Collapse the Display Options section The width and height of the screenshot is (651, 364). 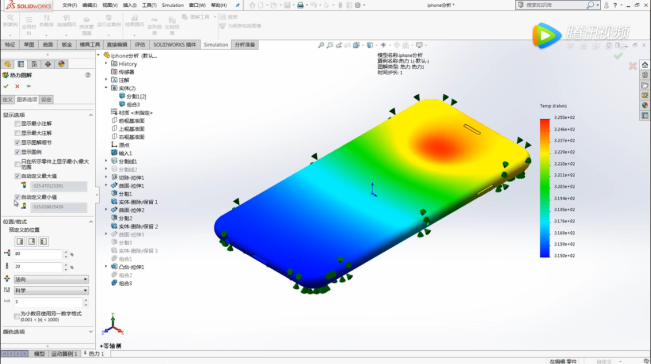(91, 115)
